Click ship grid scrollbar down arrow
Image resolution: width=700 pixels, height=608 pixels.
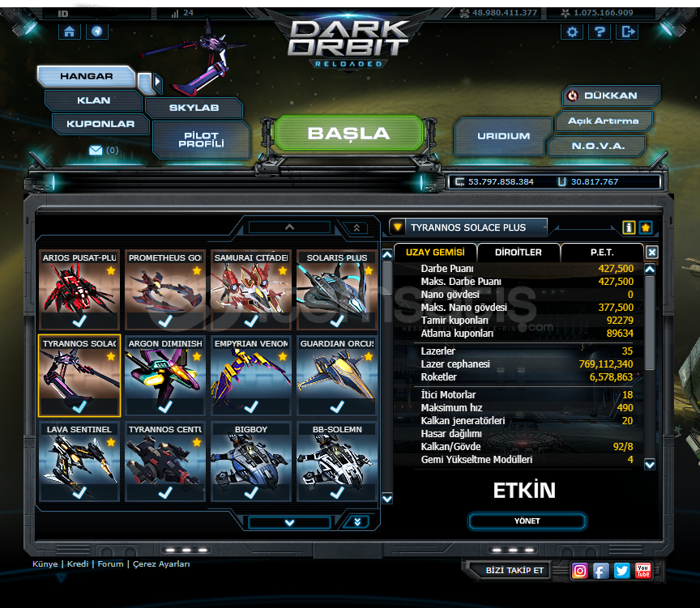[387, 499]
